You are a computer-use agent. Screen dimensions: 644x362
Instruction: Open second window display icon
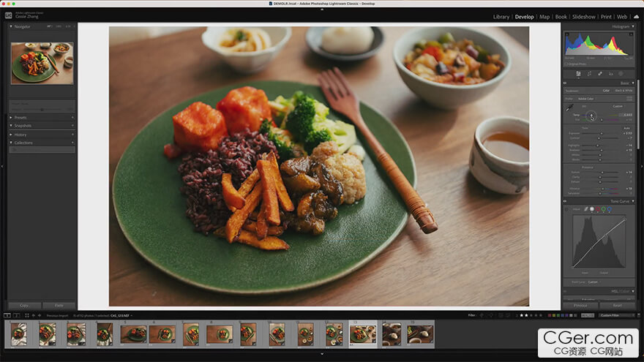pos(16,315)
